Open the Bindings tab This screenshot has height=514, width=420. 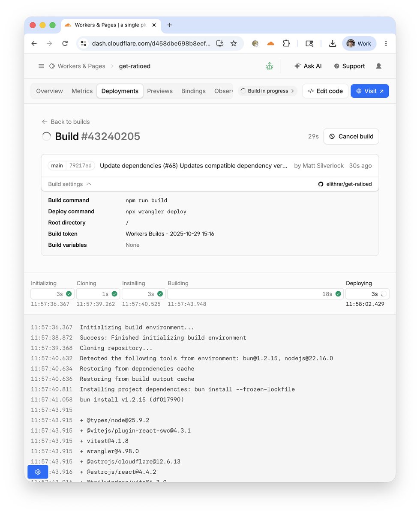(193, 91)
